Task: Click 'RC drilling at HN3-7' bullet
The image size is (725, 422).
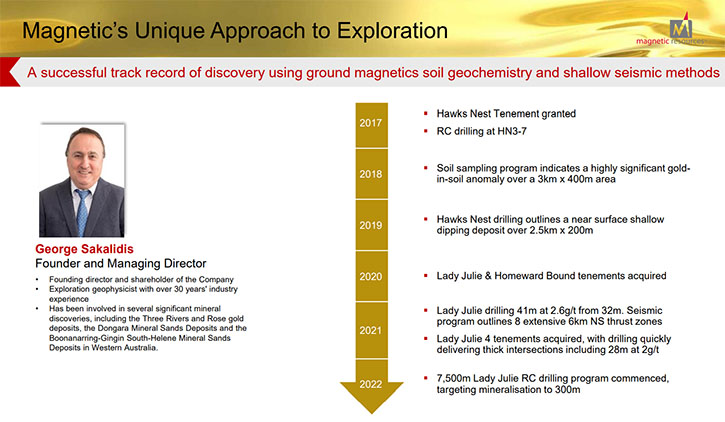Action: [481, 131]
